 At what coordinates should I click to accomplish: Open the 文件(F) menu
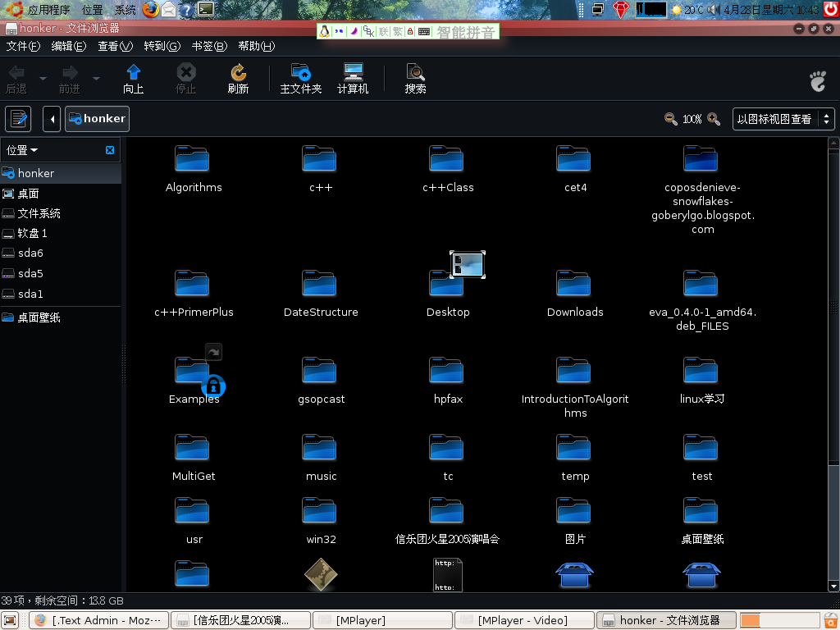[x=23, y=46]
